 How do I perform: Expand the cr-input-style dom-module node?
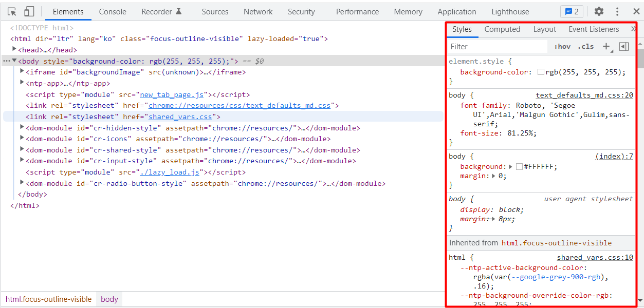click(x=22, y=160)
